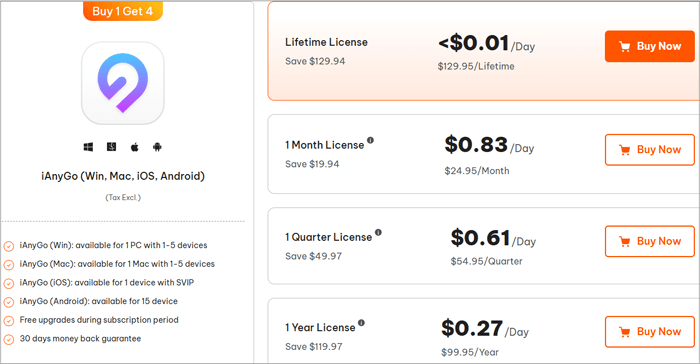Open info icon beside 1 Month License

[x=370, y=140]
